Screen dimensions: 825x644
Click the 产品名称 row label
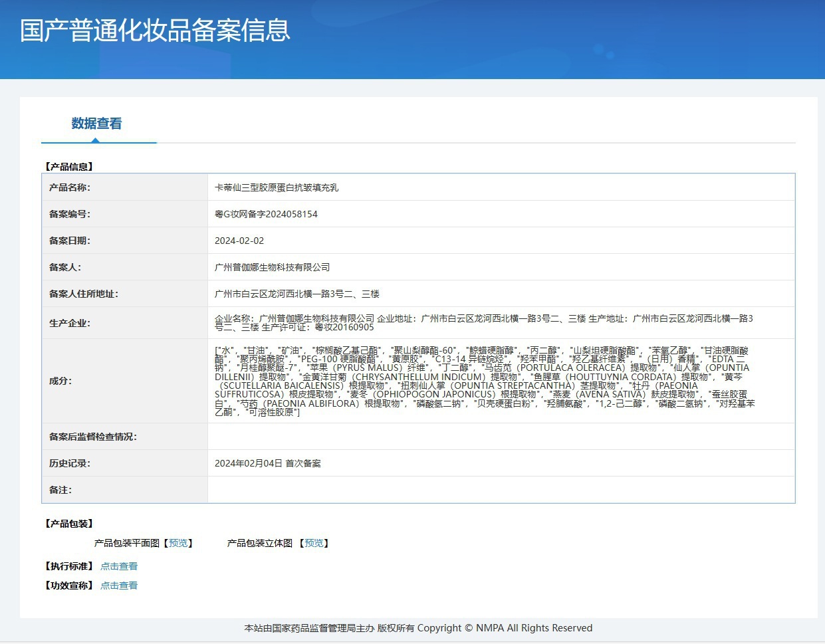[x=70, y=187]
